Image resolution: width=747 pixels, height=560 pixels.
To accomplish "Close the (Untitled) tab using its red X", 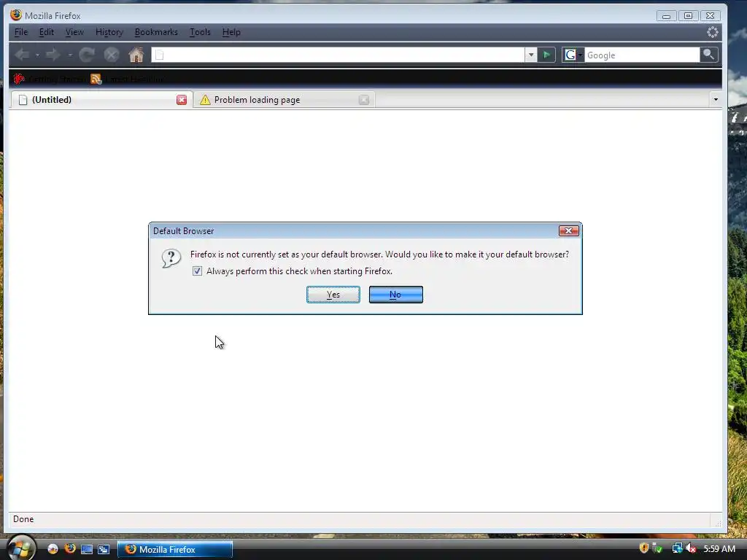I will pyautogui.click(x=182, y=99).
